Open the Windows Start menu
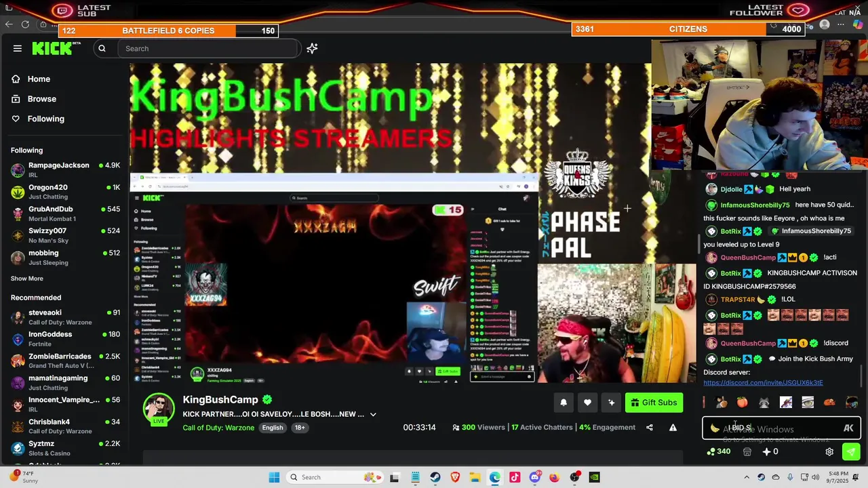 point(274,477)
